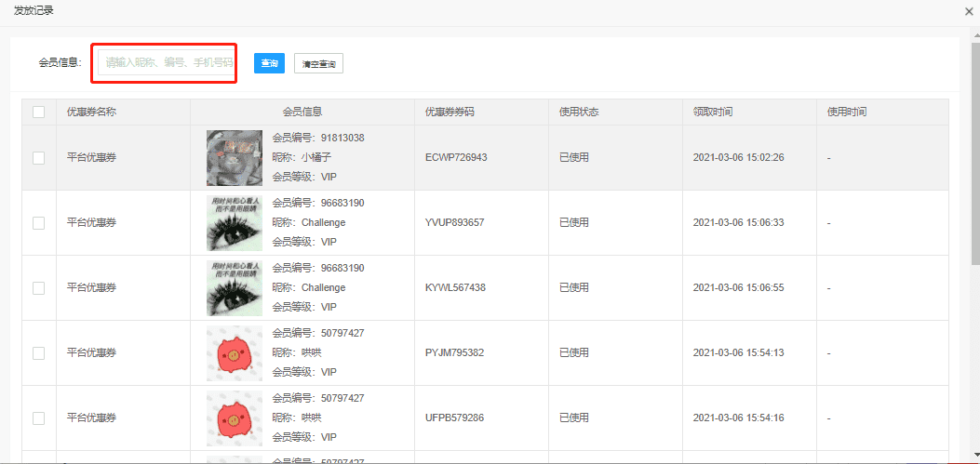This screenshot has height=464, width=980.
Task: Click eye avatar in YVUP893657 row
Action: pyautogui.click(x=234, y=223)
